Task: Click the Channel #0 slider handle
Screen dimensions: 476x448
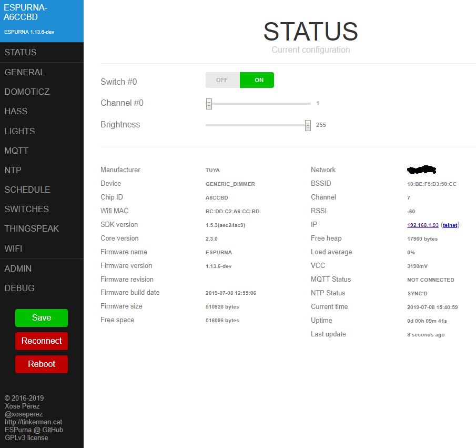Action: click(209, 104)
